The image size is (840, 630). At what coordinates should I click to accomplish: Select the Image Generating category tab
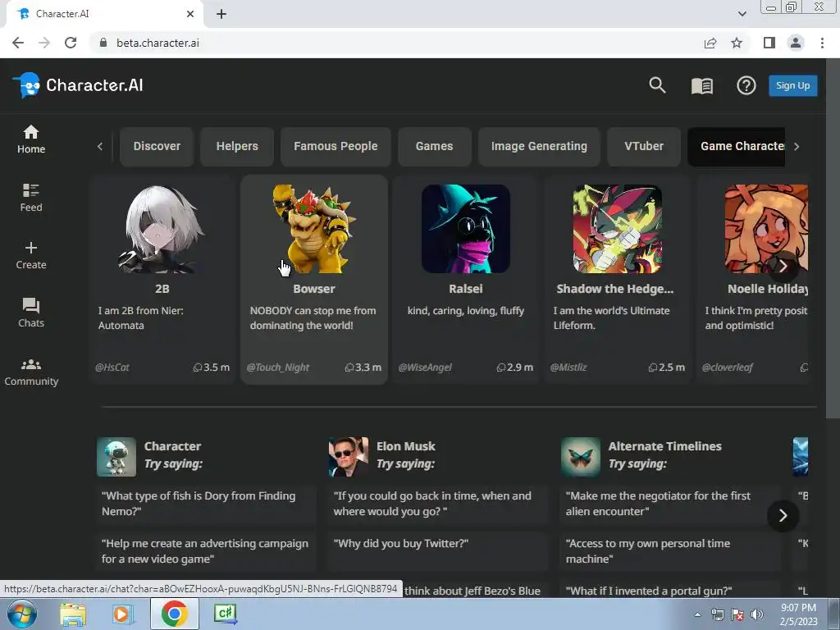click(x=539, y=146)
